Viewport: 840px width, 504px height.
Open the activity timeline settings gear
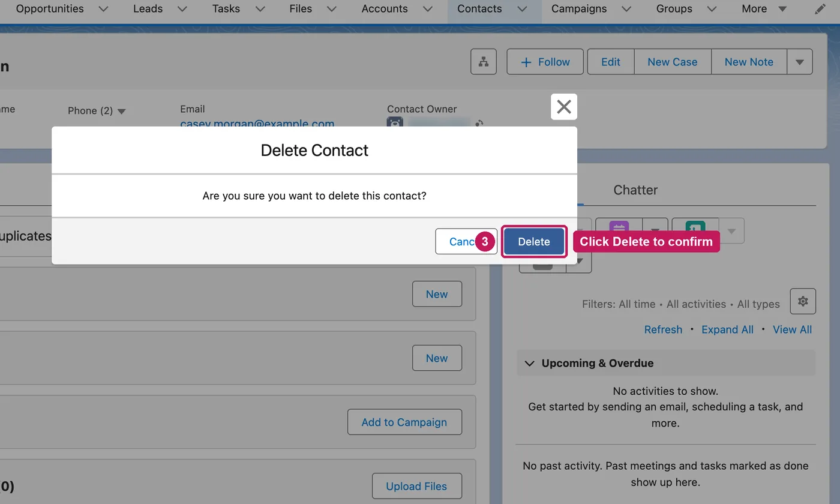tap(803, 301)
